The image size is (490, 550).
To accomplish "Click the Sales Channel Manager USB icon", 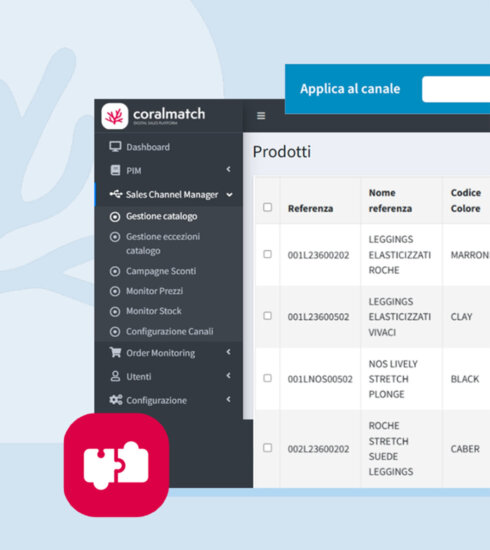I will [116, 194].
